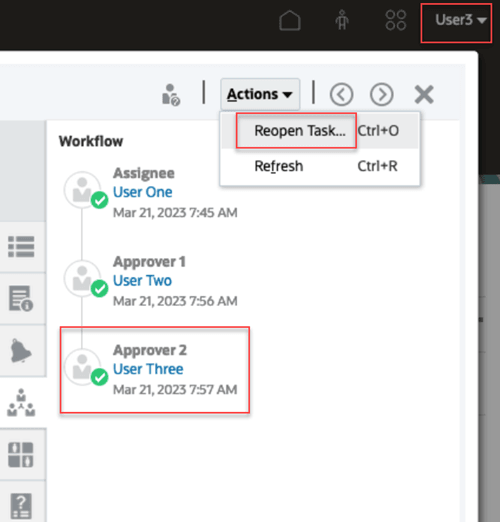Click timestamp Mar 21, 2023 7:45 AM
Screen dimensions: 500x522
point(175,213)
